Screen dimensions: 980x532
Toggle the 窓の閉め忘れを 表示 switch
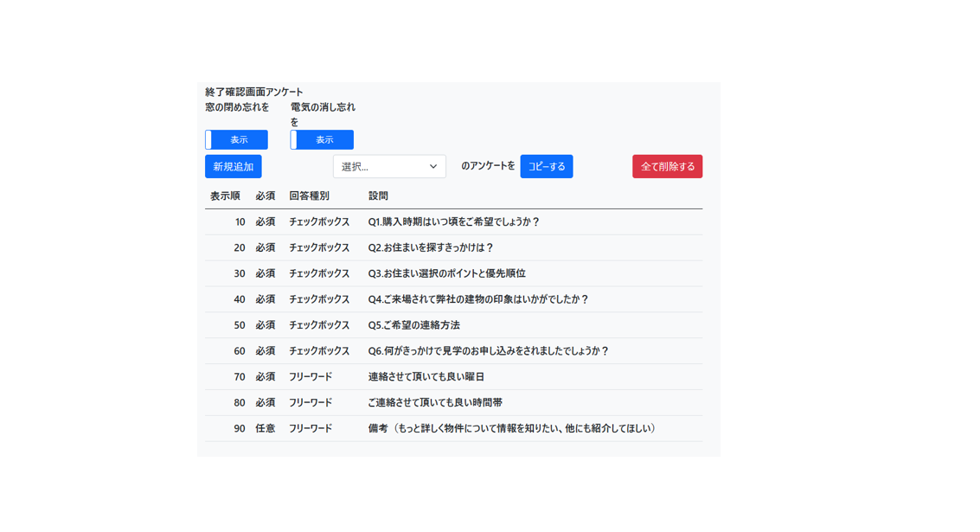tap(236, 139)
